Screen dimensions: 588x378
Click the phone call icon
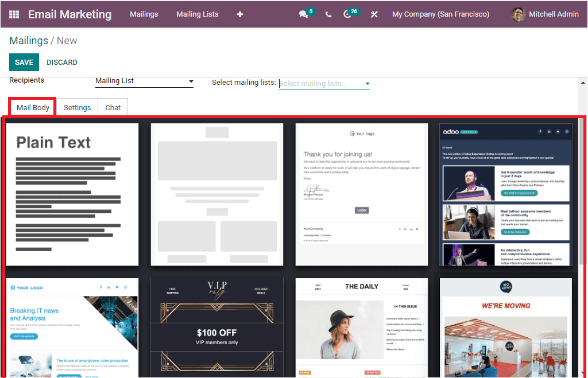click(328, 14)
